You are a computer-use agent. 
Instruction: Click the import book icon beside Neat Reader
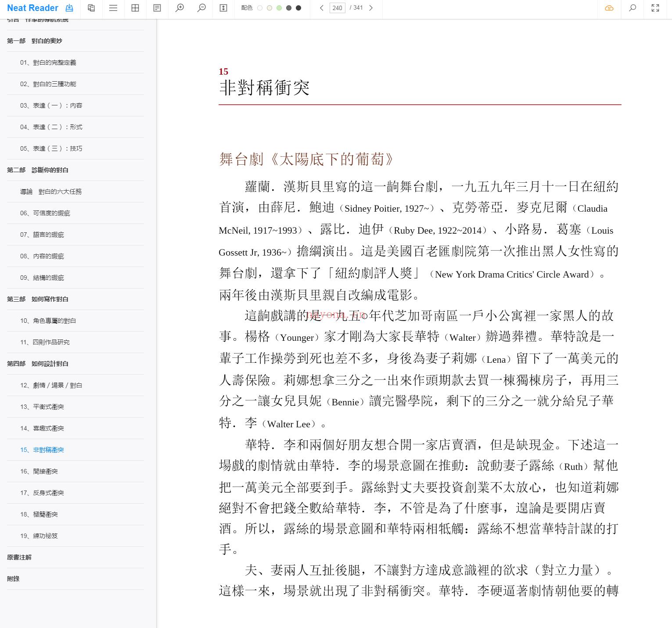tap(69, 8)
